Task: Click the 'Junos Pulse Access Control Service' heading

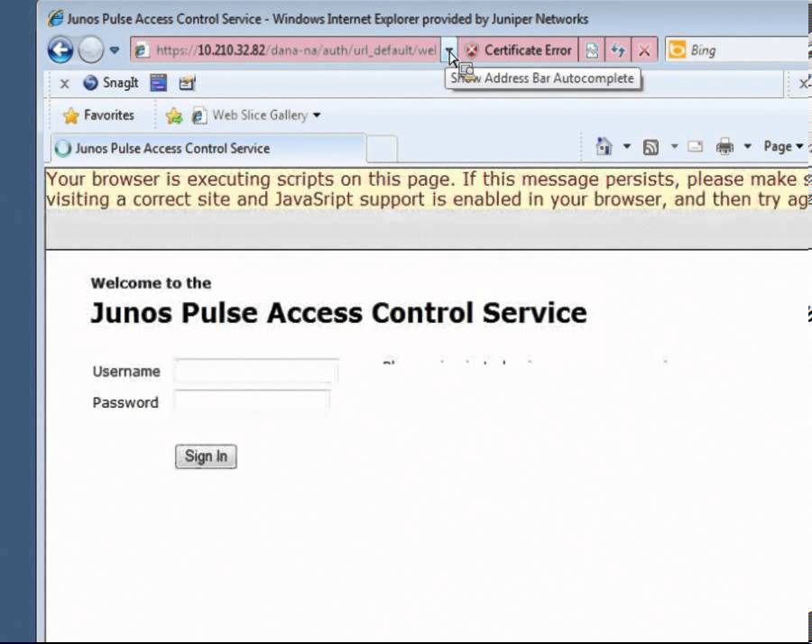Action: 338,313
